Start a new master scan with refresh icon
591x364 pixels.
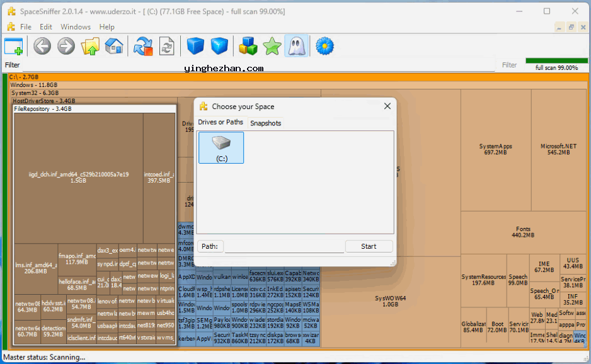point(143,47)
